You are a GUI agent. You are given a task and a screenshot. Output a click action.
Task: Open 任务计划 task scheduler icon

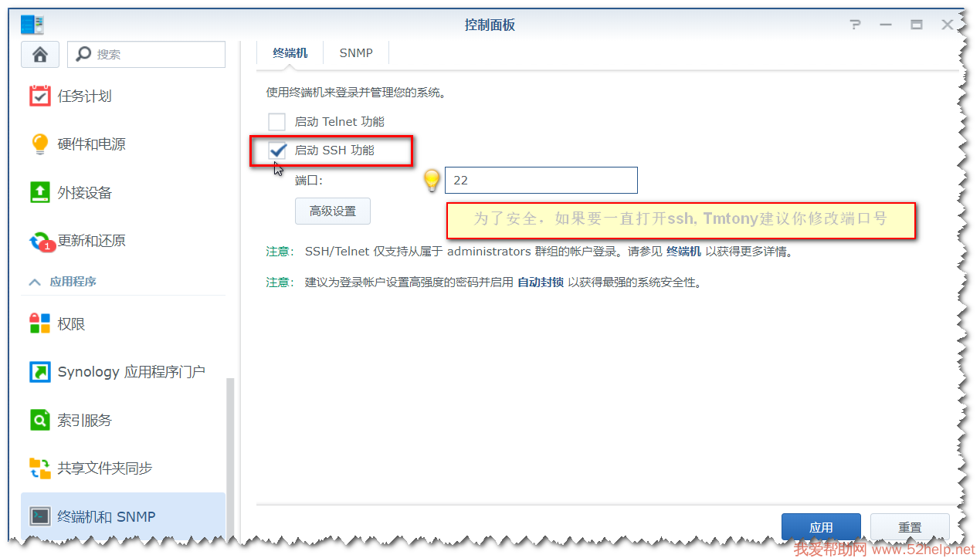point(39,96)
